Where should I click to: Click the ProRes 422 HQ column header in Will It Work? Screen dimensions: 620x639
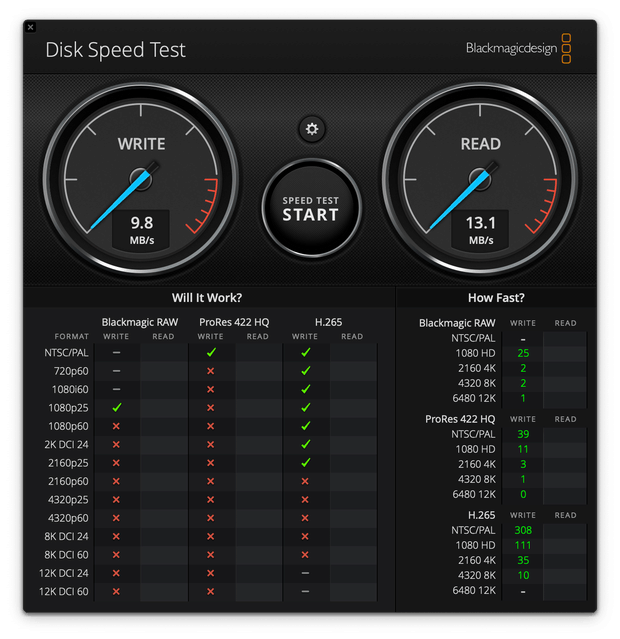tap(234, 322)
